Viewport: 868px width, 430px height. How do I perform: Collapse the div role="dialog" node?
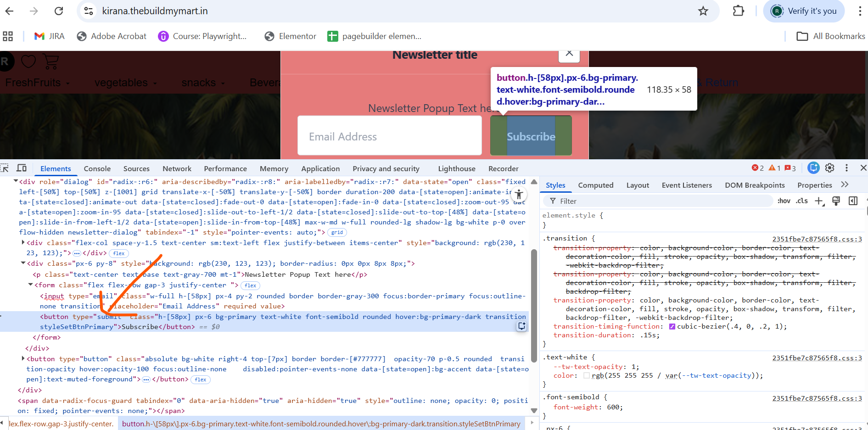(16, 182)
